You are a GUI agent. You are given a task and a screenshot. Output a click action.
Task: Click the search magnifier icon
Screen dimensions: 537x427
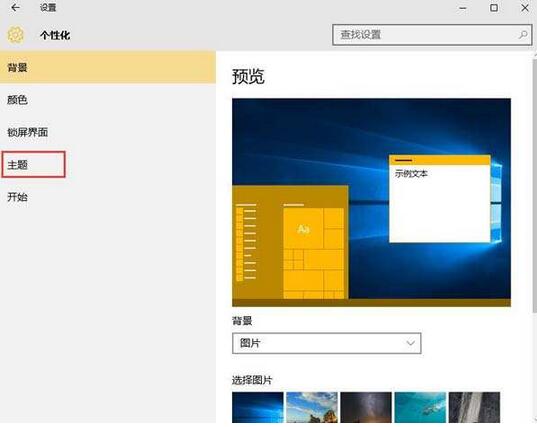[x=523, y=35]
